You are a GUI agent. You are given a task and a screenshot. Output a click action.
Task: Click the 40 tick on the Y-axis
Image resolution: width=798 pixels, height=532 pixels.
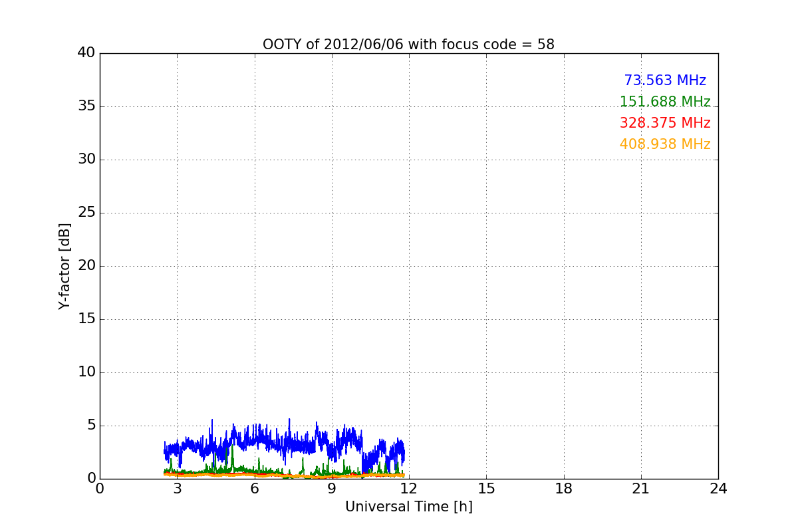pos(86,53)
